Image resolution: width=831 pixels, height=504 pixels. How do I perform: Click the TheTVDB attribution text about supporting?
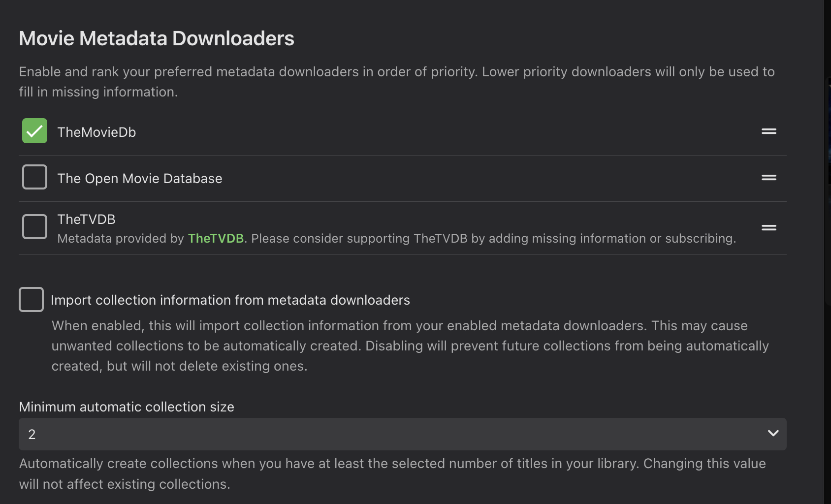[492, 239]
